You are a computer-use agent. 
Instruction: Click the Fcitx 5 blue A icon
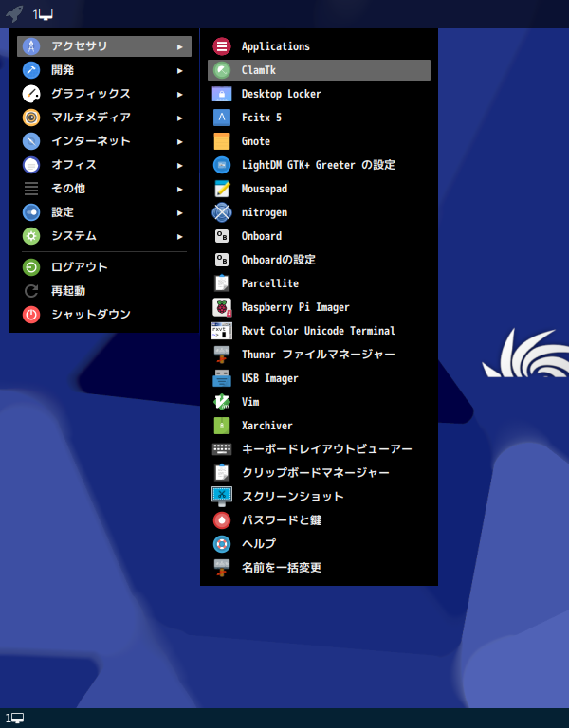pos(222,118)
